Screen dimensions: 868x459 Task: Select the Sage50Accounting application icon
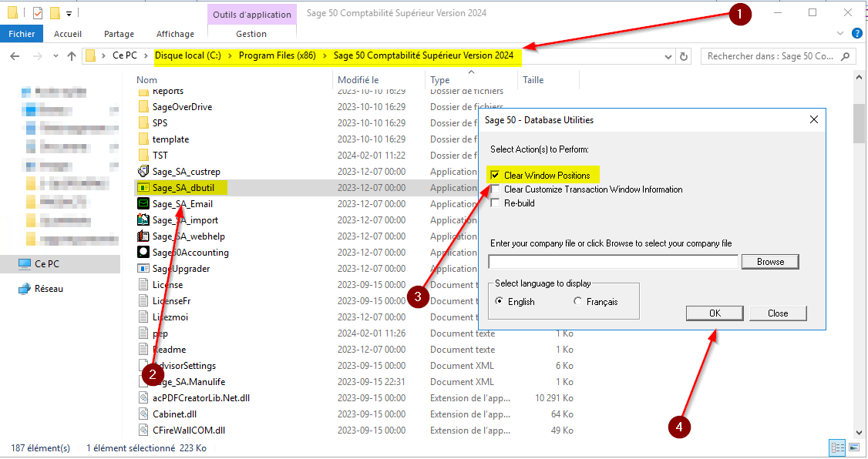click(x=143, y=252)
